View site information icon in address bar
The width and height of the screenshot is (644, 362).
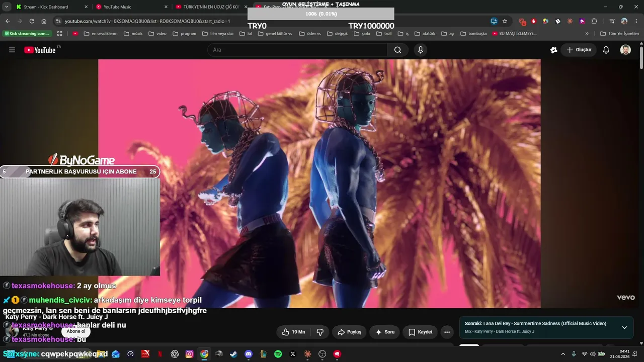(x=58, y=21)
